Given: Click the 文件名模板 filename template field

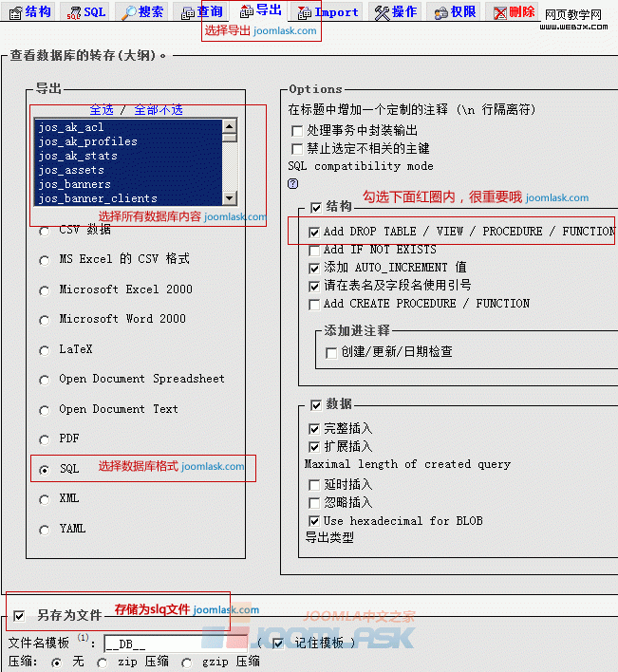Looking at the screenshot, I should tap(176, 644).
